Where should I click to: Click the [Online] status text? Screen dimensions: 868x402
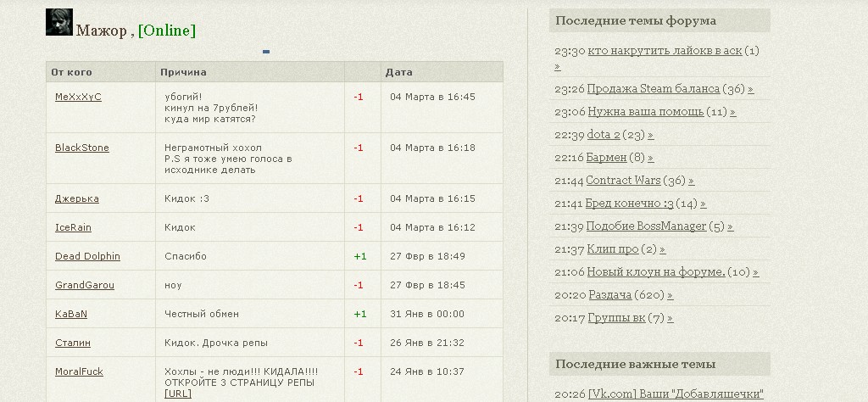click(x=167, y=31)
